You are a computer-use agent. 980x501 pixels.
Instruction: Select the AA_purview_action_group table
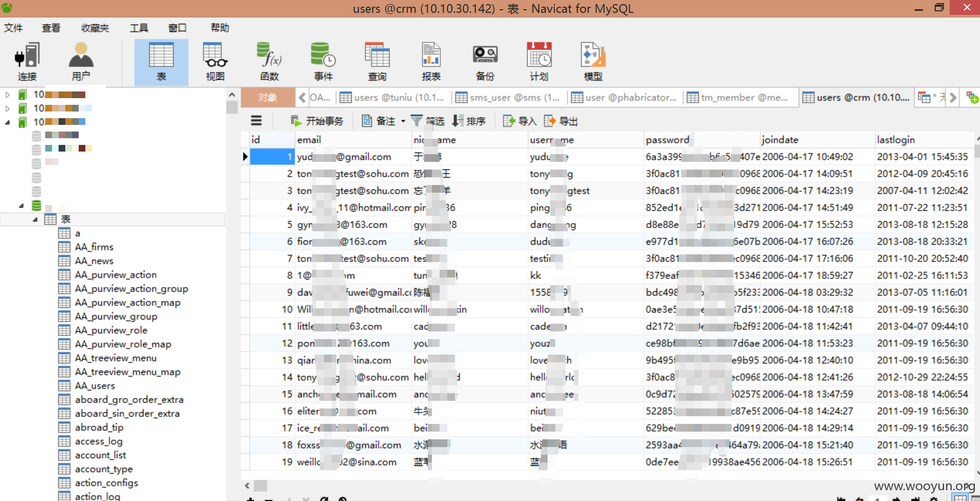[132, 289]
